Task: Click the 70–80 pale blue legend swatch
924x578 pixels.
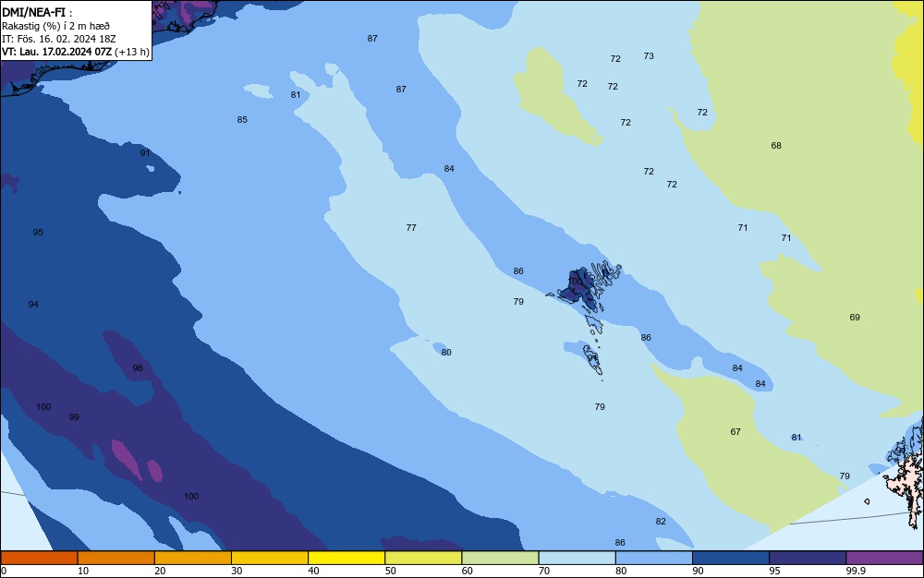Action: tap(577, 558)
